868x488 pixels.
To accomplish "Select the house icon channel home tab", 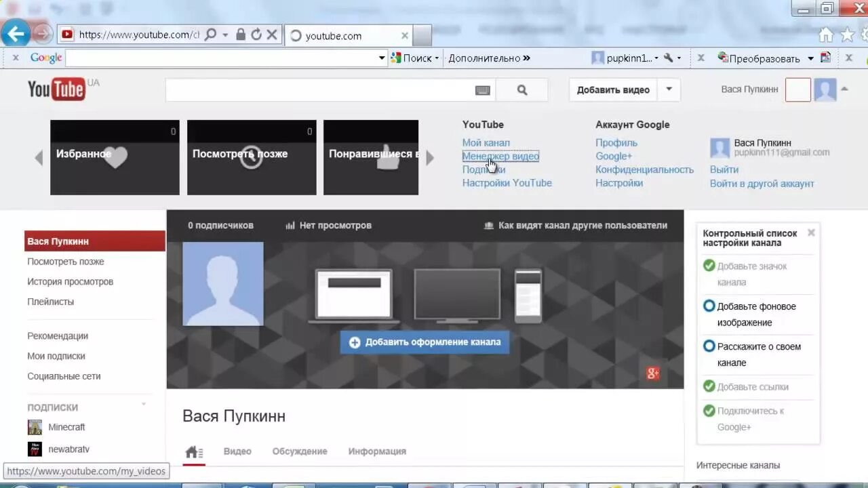I will coord(195,451).
